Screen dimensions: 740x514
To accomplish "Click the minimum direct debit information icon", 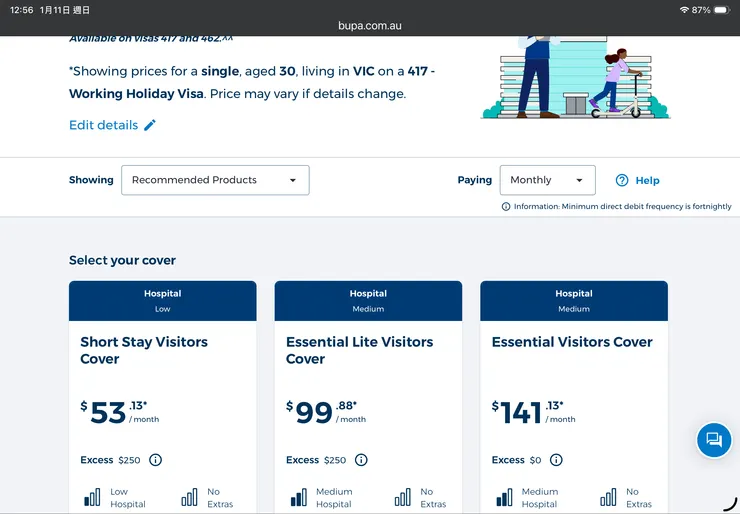I will (x=506, y=206).
